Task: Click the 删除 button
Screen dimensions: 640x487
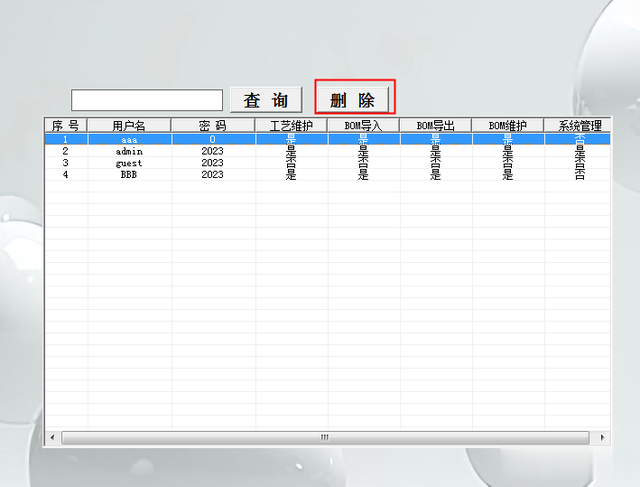Action: click(354, 100)
